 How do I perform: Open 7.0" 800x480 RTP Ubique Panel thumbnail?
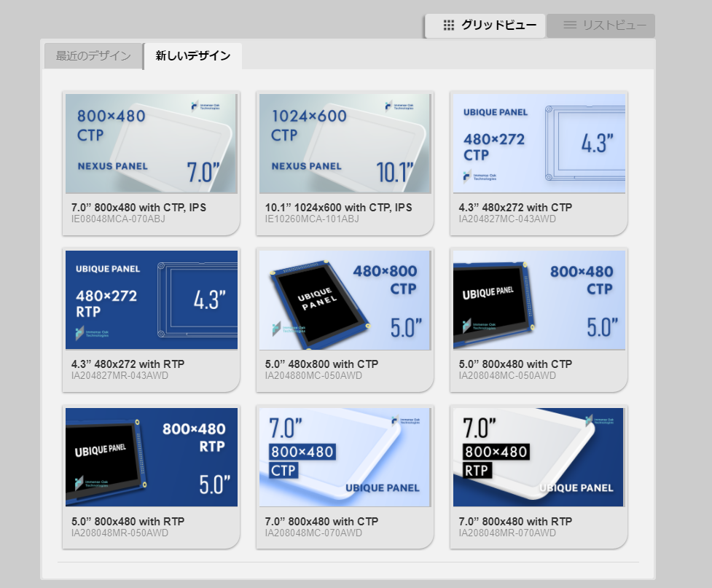click(539, 458)
